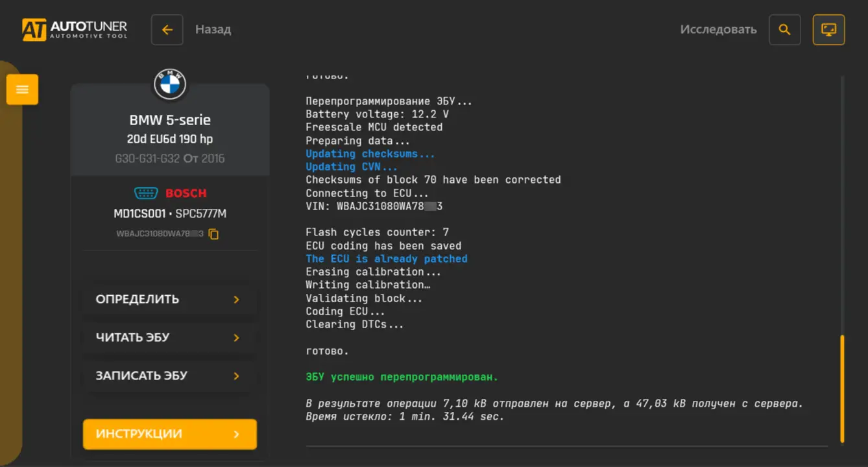Click ЭБУ успешно перепрограммирован message
This screenshot has height=467, width=868.
pyautogui.click(x=402, y=377)
